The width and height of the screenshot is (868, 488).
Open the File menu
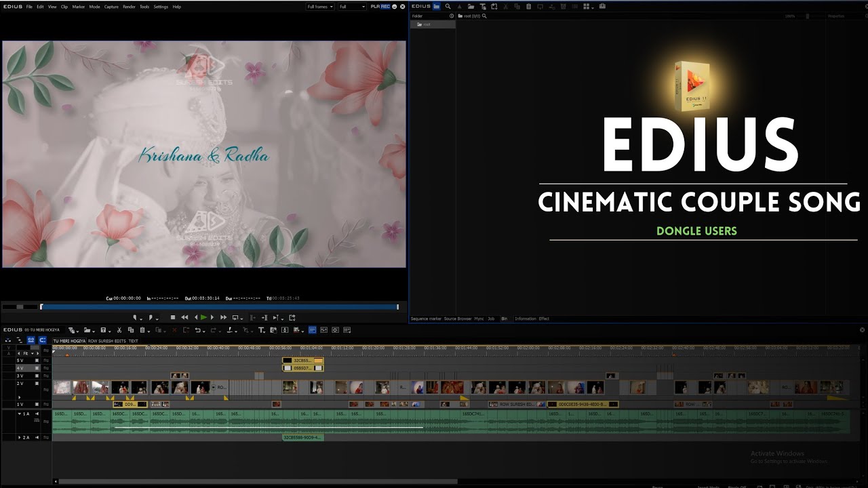point(29,6)
